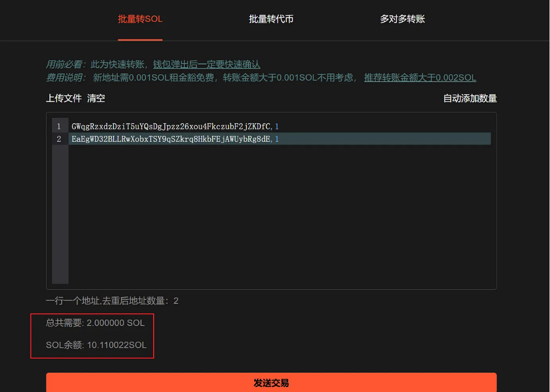Screen dimensions: 550x392
Task: Follow the 推荐转账金额大于0.002SOL link
Action: (x=420, y=78)
